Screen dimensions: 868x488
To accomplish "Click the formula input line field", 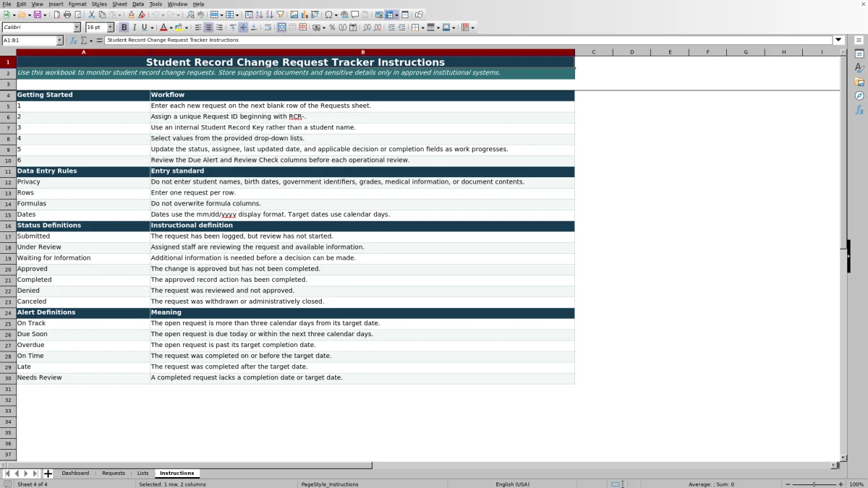I will 469,40.
